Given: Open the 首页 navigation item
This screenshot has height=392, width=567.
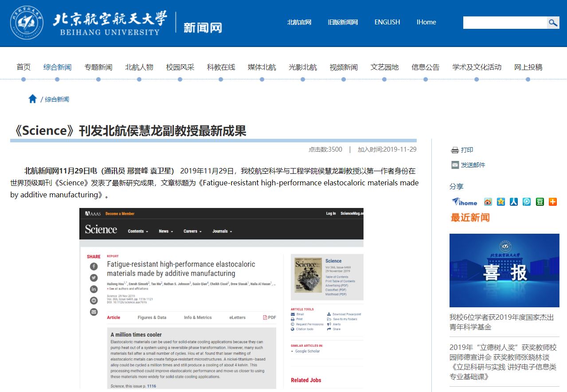Looking at the screenshot, I should 23,67.
